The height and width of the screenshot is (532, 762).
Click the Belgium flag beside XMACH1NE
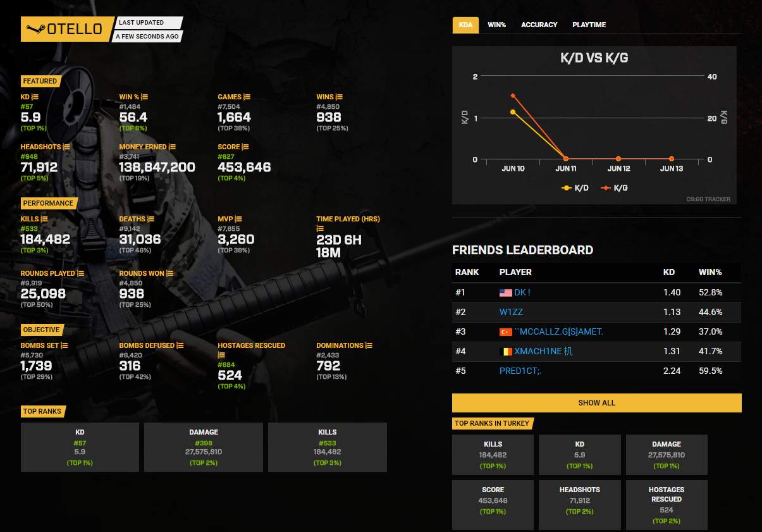pyautogui.click(x=505, y=352)
